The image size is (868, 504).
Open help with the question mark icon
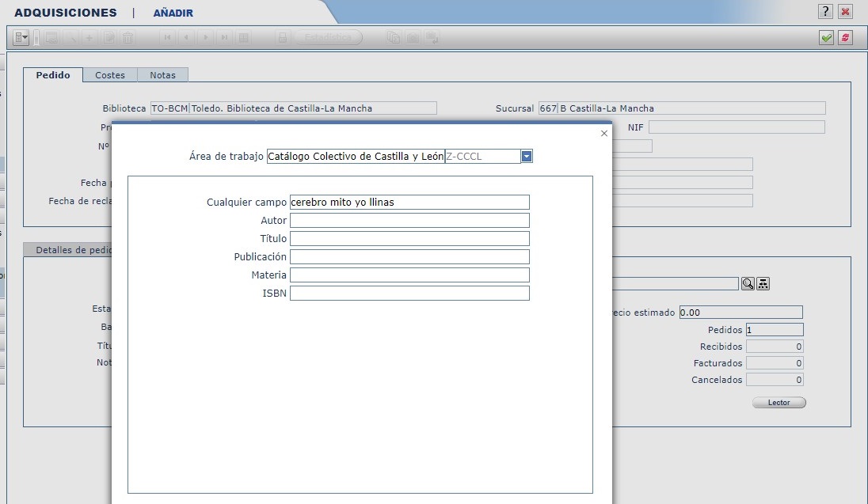pyautogui.click(x=826, y=11)
